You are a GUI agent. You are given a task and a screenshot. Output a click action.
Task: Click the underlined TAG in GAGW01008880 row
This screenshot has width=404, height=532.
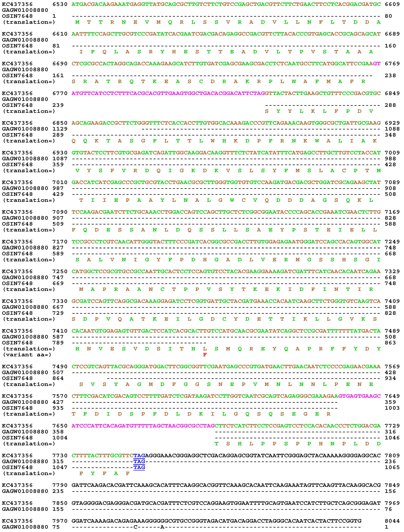(139, 461)
